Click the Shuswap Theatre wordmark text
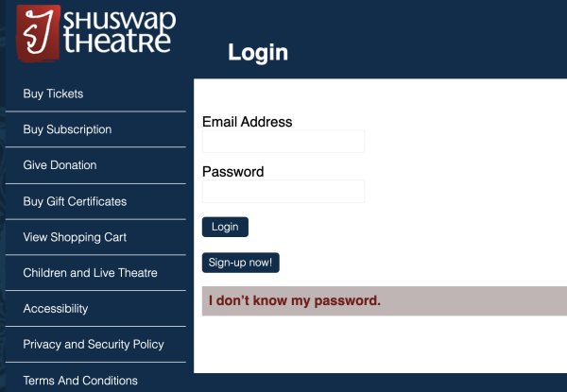567x392 pixels. pos(120,32)
